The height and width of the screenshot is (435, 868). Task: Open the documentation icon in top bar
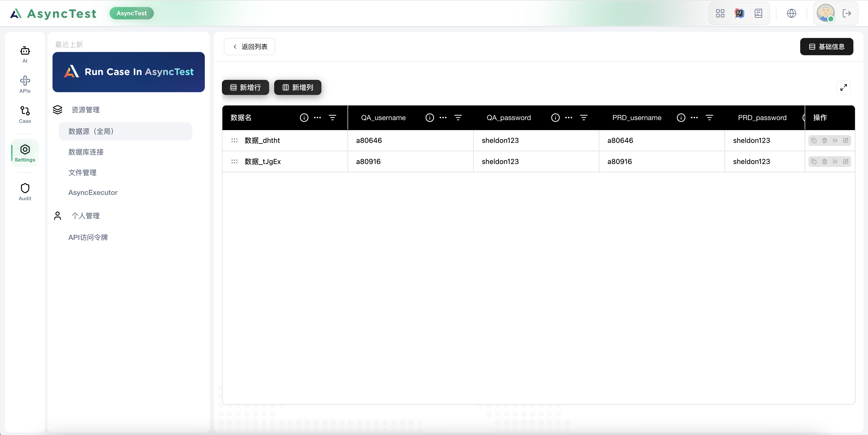pos(758,14)
